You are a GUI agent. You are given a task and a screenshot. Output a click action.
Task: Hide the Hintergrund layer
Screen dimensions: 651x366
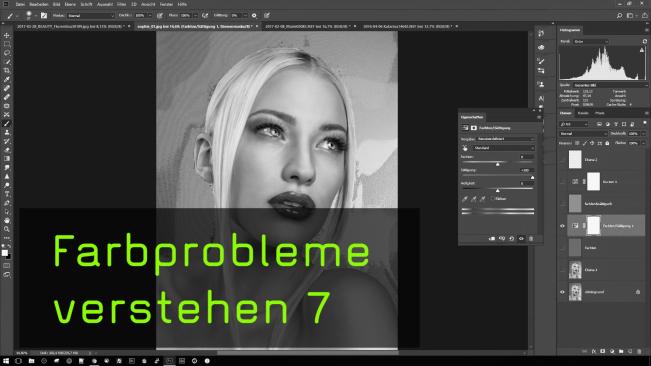pyautogui.click(x=563, y=292)
